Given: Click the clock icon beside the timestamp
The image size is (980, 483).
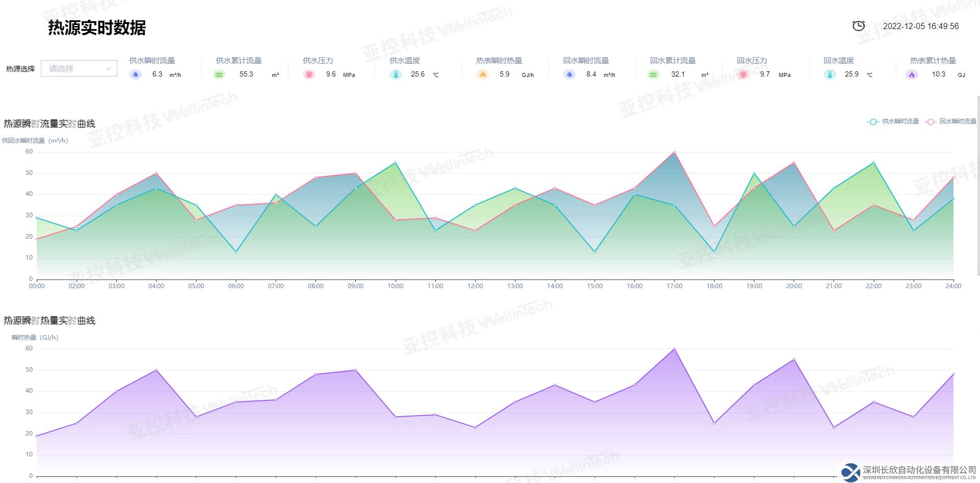Looking at the screenshot, I should [x=859, y=26].
